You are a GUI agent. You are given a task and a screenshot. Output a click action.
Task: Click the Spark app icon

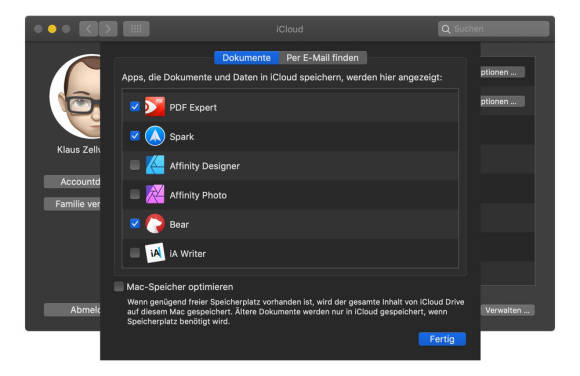[x=155, y=136]
